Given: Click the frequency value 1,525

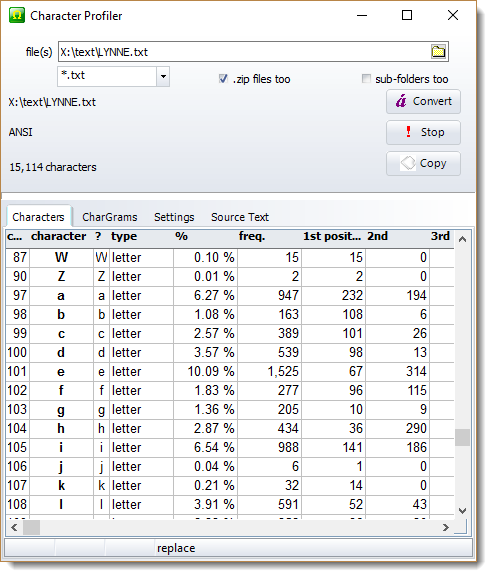Looking at the screenshot, I should 269,372.
